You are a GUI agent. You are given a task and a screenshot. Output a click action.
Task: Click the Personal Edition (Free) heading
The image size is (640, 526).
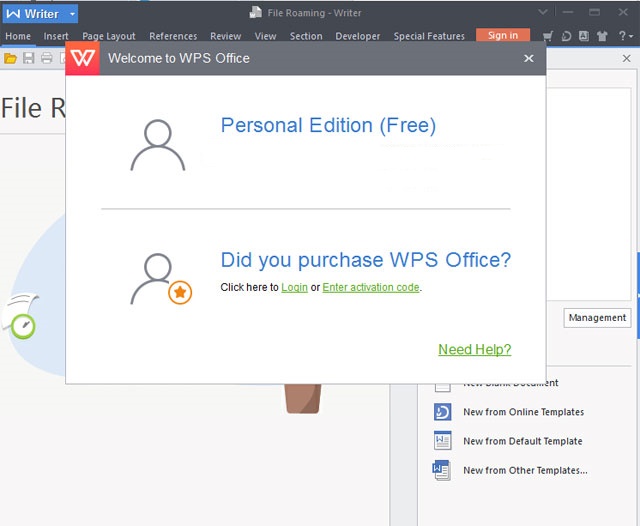(328, 125)
